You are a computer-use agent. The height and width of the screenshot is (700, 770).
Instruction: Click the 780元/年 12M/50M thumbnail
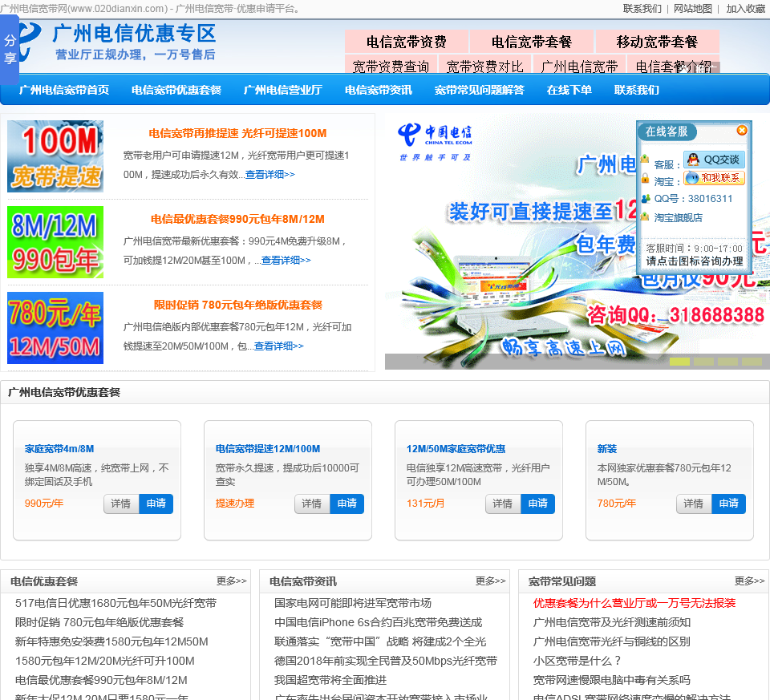[x=55, y=328]
